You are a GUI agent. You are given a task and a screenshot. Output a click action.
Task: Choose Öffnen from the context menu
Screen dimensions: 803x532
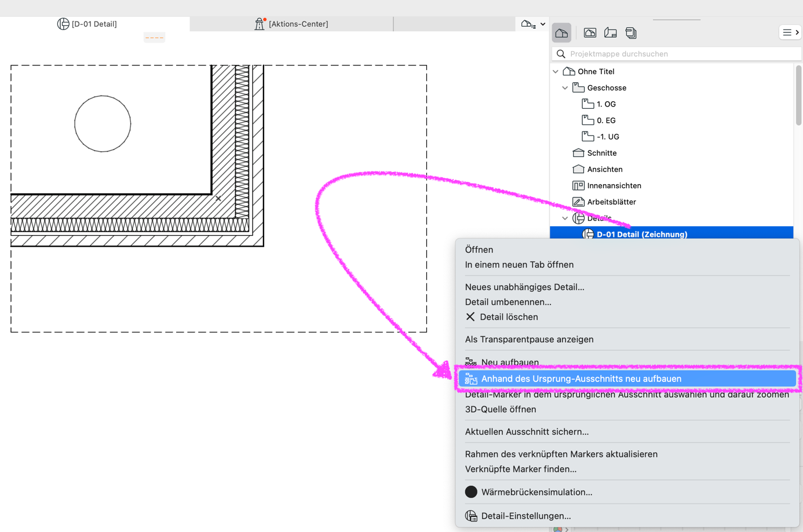[x=479, y=250]
